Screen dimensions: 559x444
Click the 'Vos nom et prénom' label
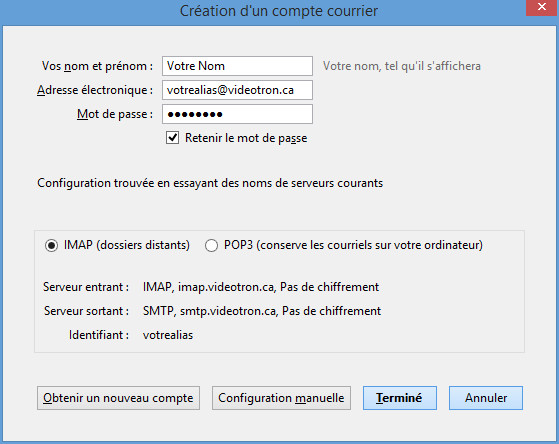97,66
